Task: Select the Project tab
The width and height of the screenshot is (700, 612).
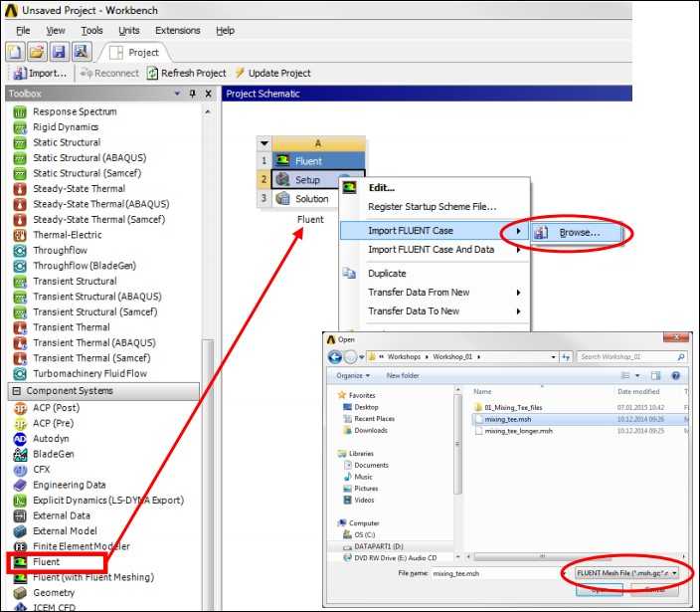Action: [134, 53]
